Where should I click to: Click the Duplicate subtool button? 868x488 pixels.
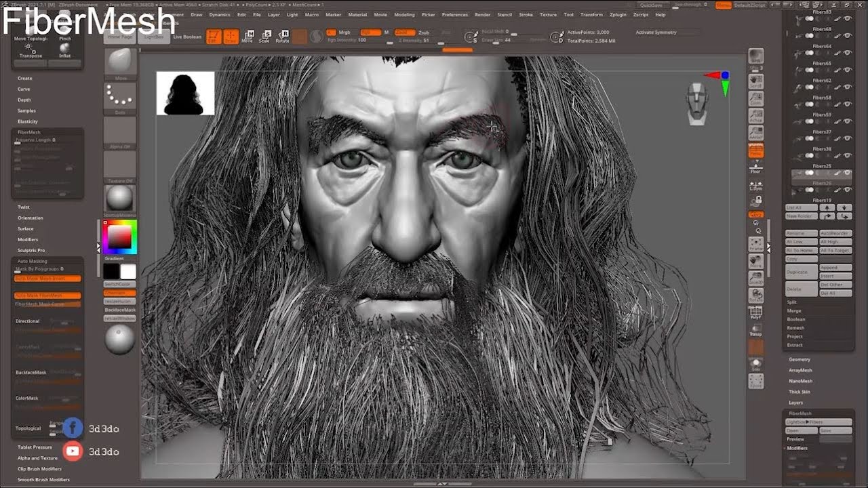[x=802, y=272]
